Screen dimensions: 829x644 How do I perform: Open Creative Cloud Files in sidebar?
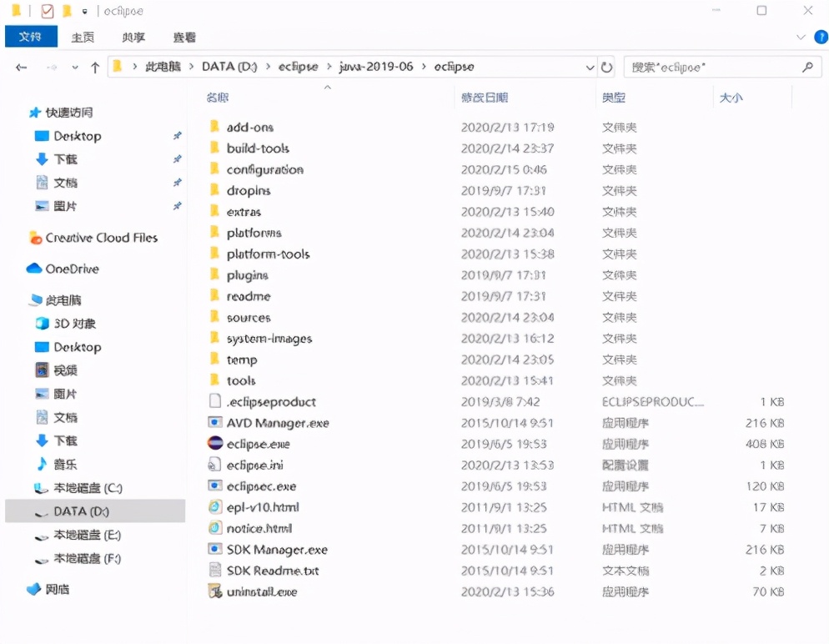[93, 238]
